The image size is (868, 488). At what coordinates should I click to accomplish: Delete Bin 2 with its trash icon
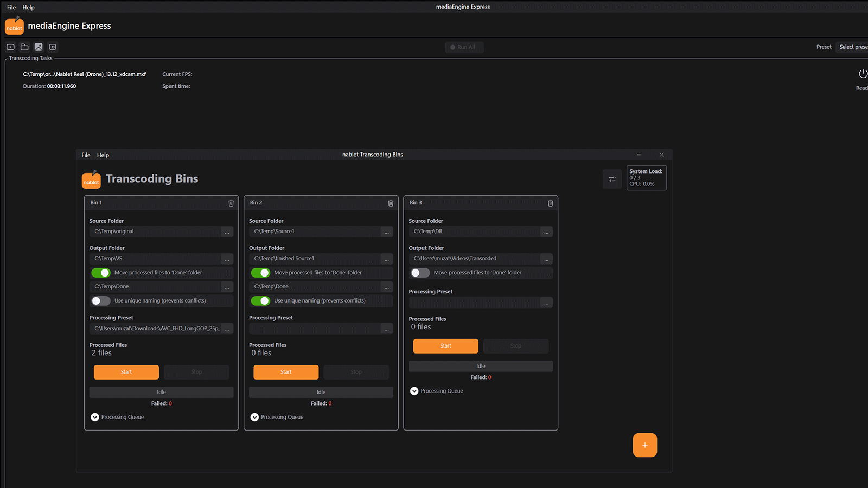[x=391, y=203]
